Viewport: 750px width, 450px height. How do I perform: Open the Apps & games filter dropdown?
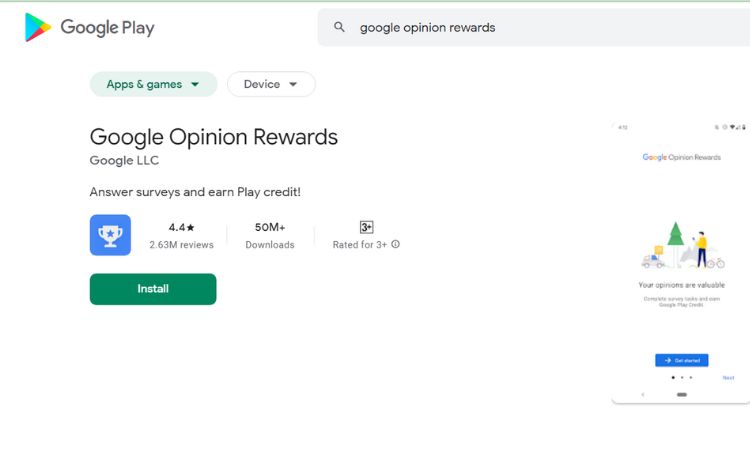click(x=153, y=84)
